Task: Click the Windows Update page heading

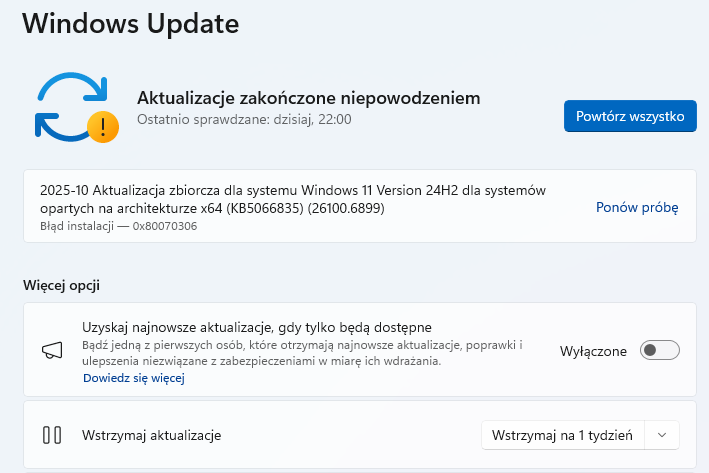Action: (x=130, y=23)
